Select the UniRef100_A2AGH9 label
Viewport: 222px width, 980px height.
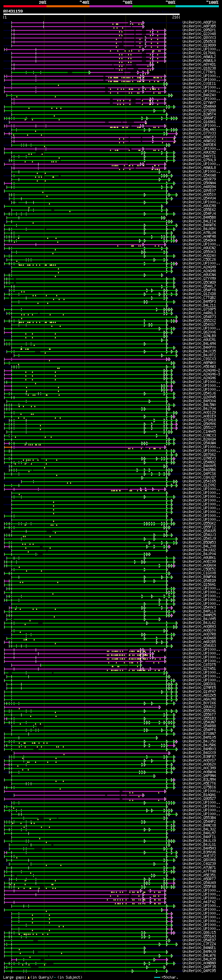click(199, 267)
